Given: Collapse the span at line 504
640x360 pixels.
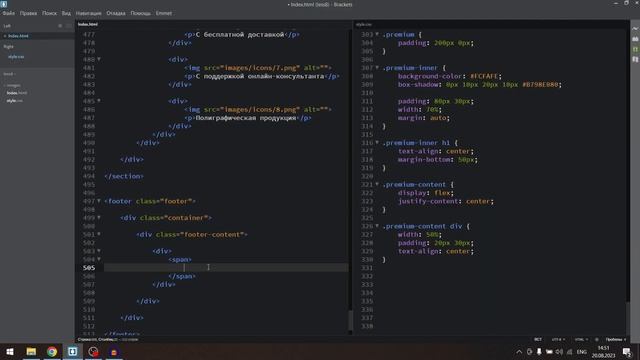Looking at the screenshot, I should point(99,259).
